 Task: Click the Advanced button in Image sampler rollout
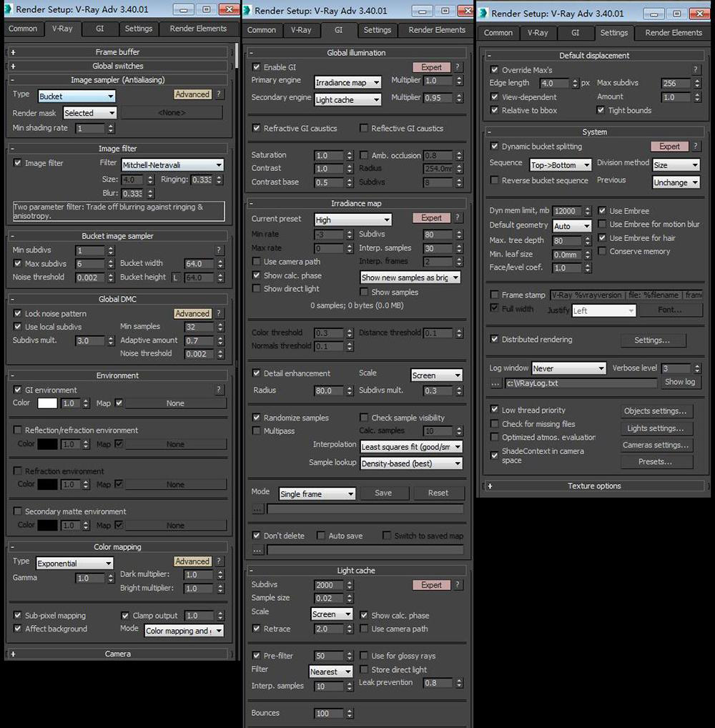[x=192, y=94]
